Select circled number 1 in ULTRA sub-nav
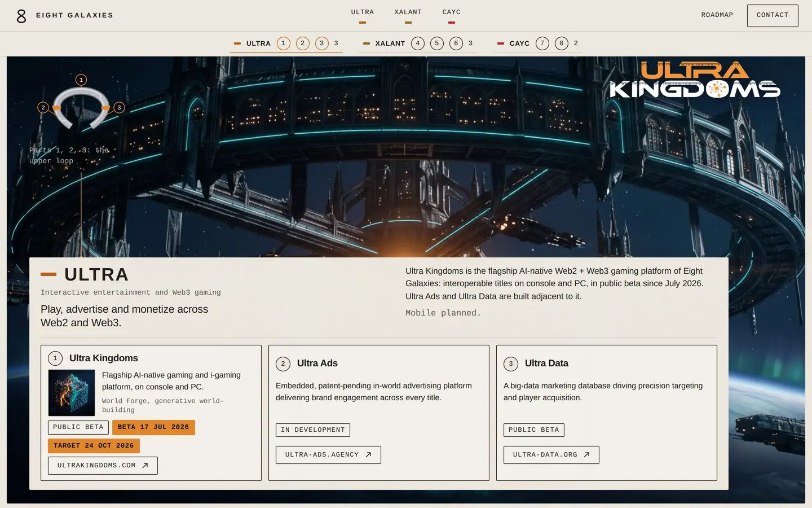Image resolution: width=812 pixels, height=508 pixels. tap(284, 43)
